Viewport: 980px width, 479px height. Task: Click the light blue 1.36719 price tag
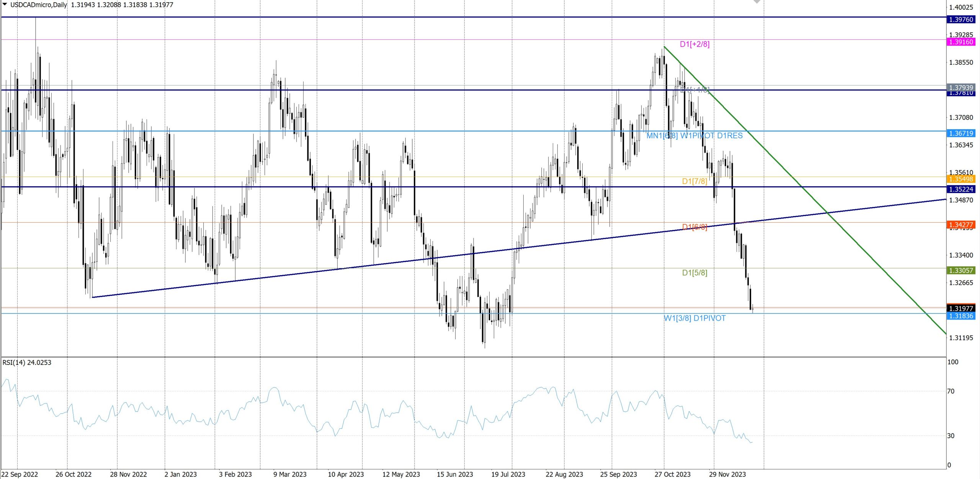point(961,133)
